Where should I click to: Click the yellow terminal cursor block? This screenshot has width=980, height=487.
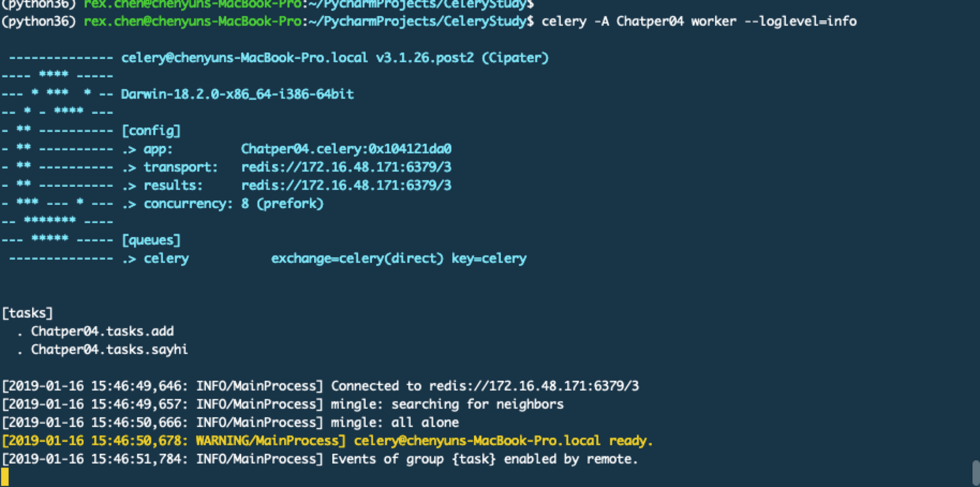tap(5, 477)
